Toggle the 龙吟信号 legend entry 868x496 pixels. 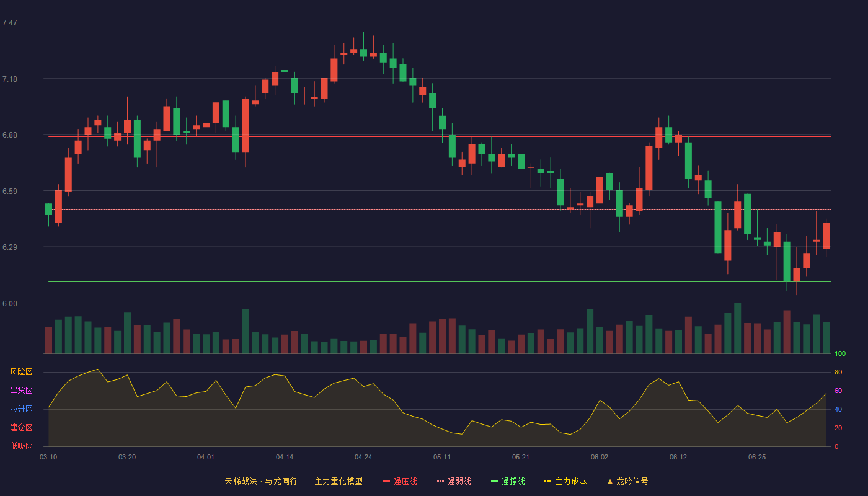[627, 481]
